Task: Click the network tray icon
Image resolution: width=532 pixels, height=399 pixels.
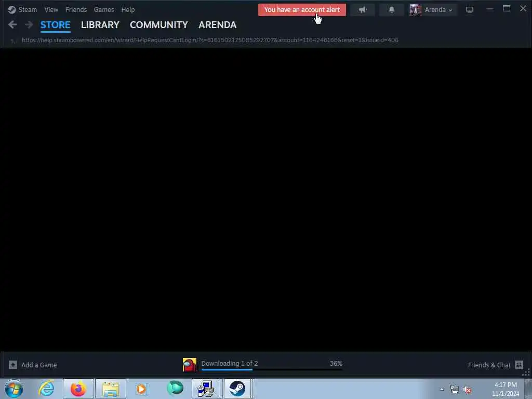Action: tap(454, 390)
